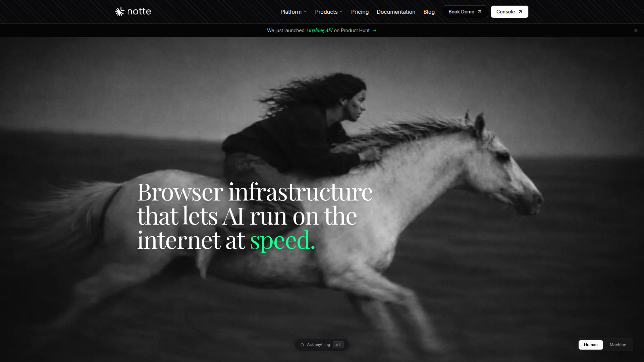Click the notte wordmark to go home
Screen dimensions: 644x362
click(x=139, y=12)
